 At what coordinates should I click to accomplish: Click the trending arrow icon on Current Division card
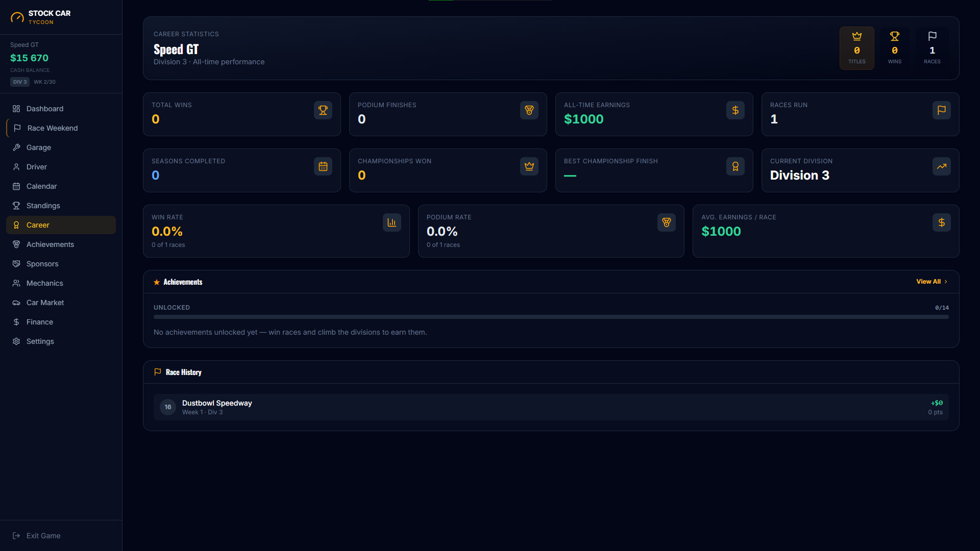pyautogui.click(x=942, y=166)
